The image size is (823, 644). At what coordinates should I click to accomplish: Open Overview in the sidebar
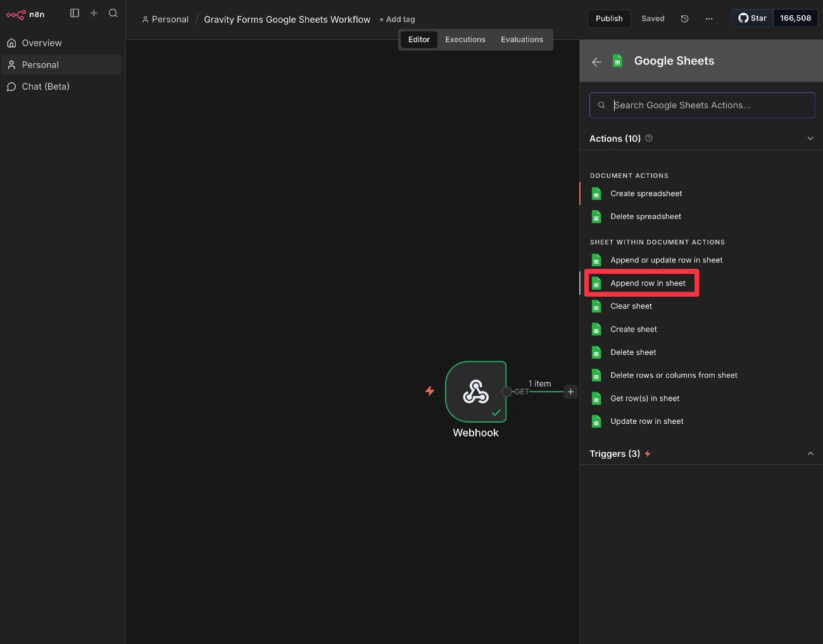coord(42,43)
